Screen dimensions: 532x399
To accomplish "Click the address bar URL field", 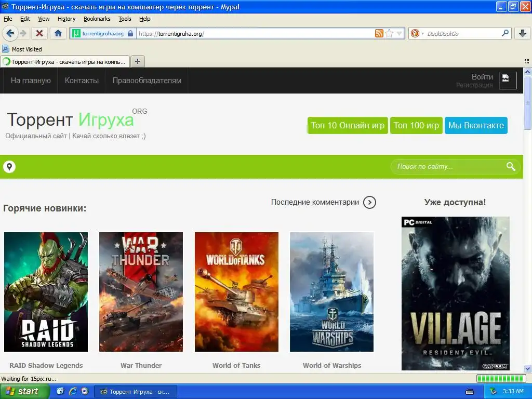I will pos(256,34).
